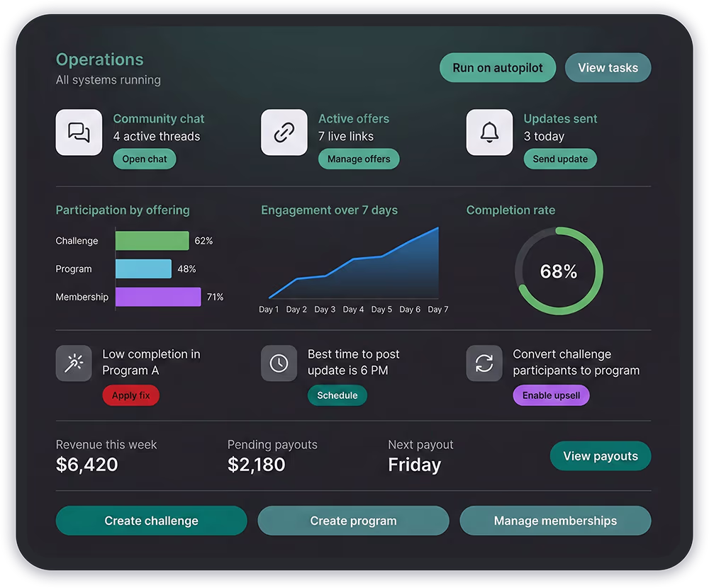Select the purple Membership bar in chart
Screen dimensions: 709x588
pyautogui.click(x=158, y=297)
